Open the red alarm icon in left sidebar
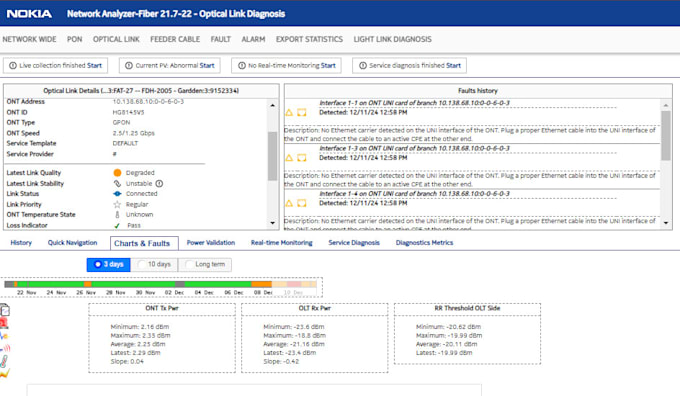The image size is (680, 396). pos(4,323)
